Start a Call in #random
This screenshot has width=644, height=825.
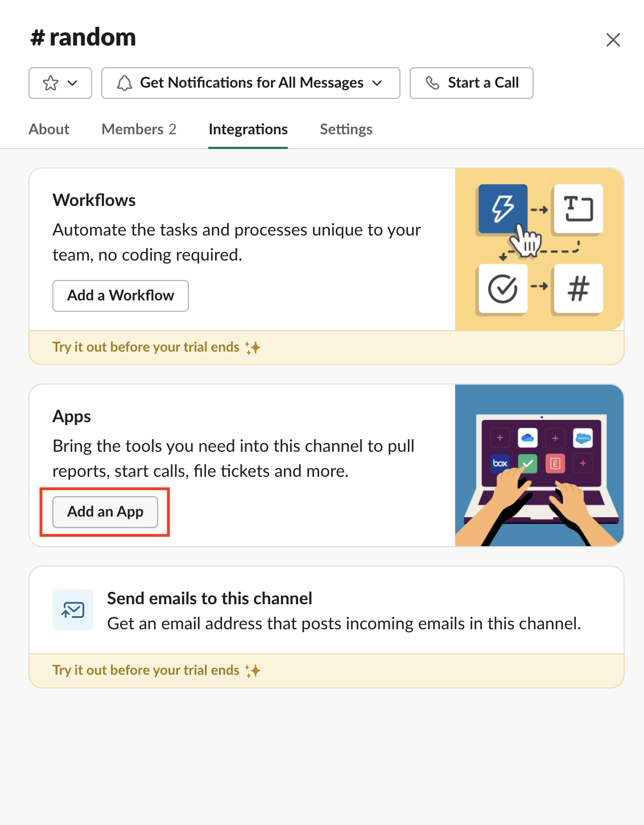tap(472, 83)
